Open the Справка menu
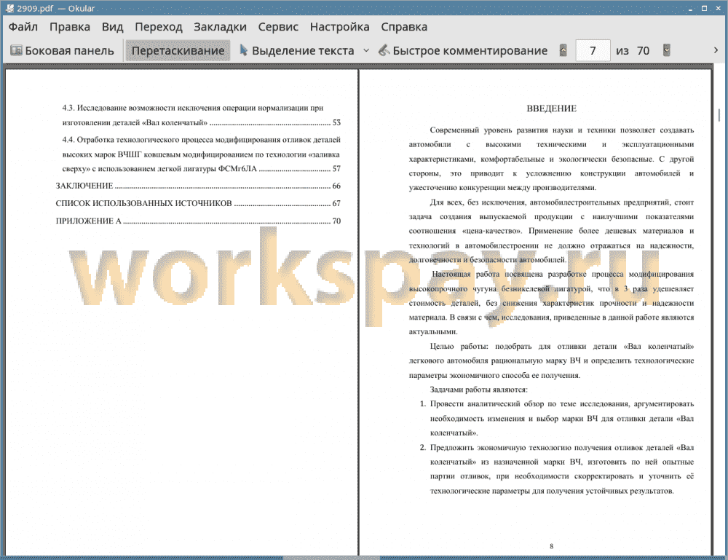728x560 pixels. [x=404, y=27]
